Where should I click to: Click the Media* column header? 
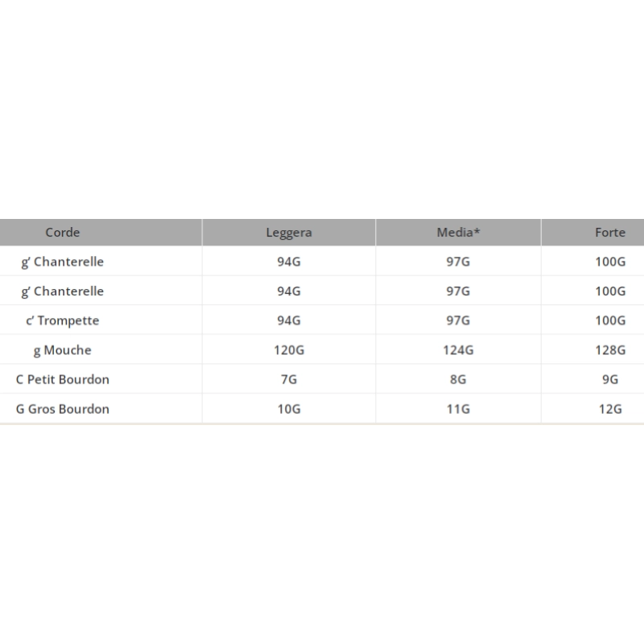click(x=458, y=233)
